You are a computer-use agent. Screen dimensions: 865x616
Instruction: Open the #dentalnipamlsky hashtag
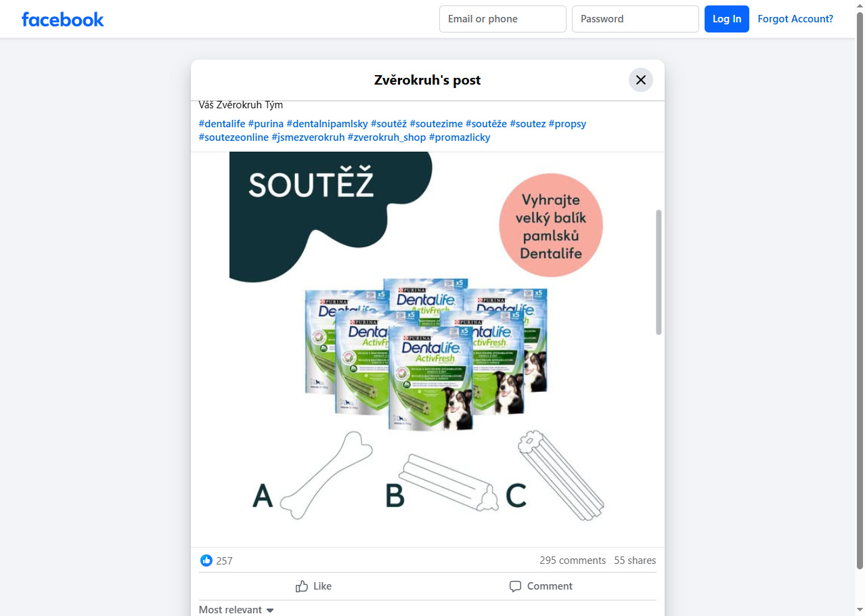click(x=328, y=124)
